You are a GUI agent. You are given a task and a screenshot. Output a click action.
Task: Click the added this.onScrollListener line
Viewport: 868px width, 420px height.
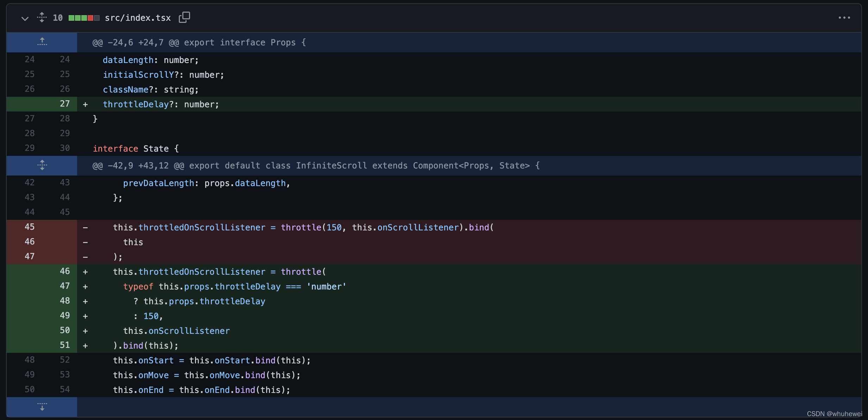pyautogui.click(x=469, y=331)
